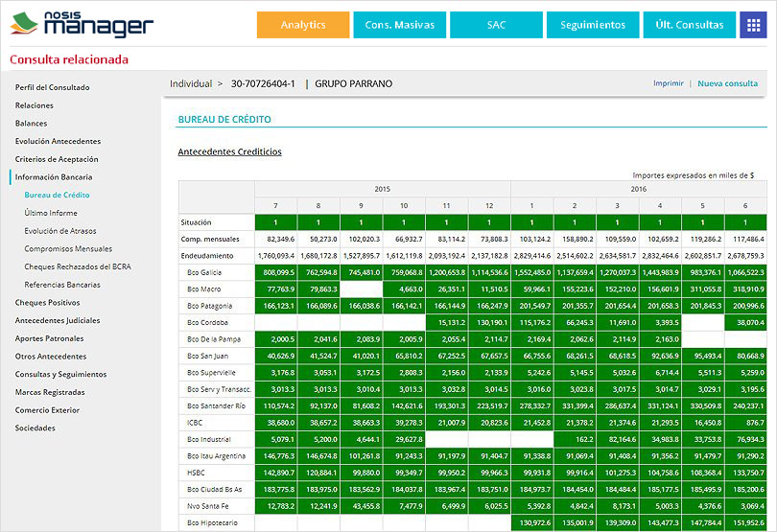Open Balances in sidebar
Image resolution: width=777 pixels, height=532 pixels.
point(32,123)
